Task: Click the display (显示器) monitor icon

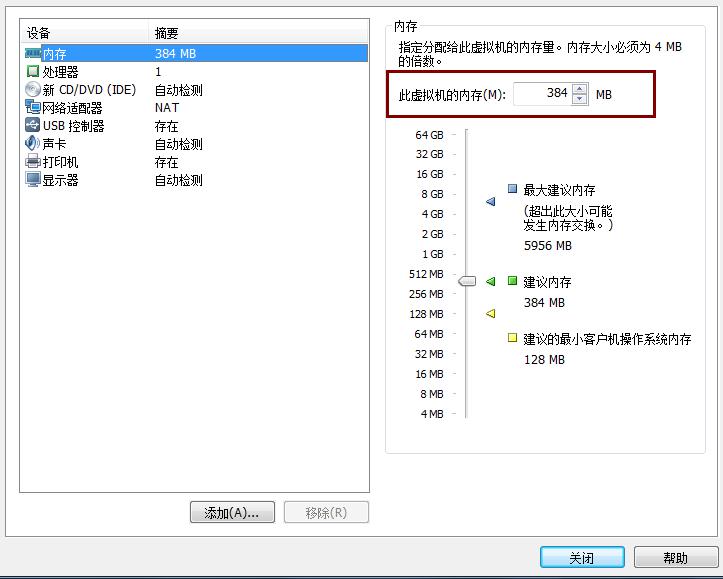Action: (x=33, y=179)
